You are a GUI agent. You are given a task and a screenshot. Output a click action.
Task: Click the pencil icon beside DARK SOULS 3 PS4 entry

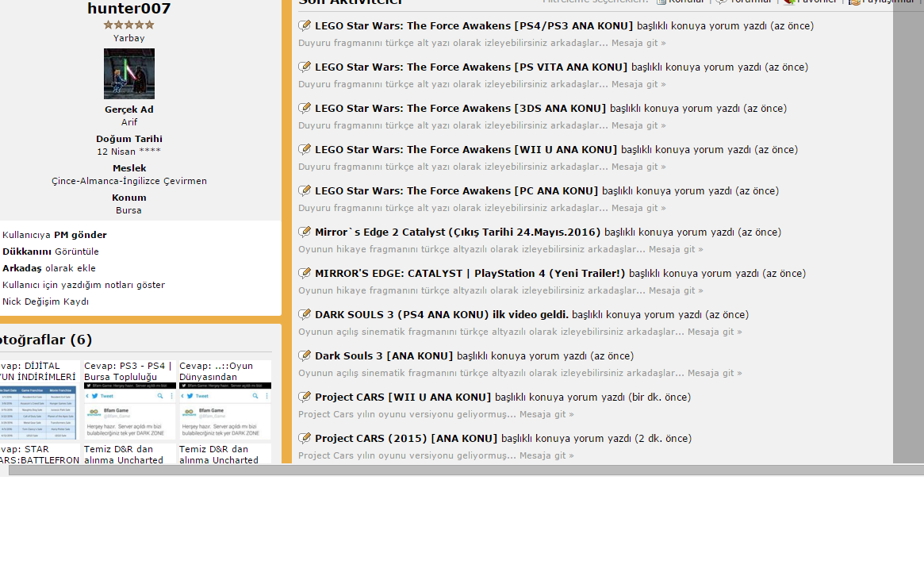coord(305,314)
